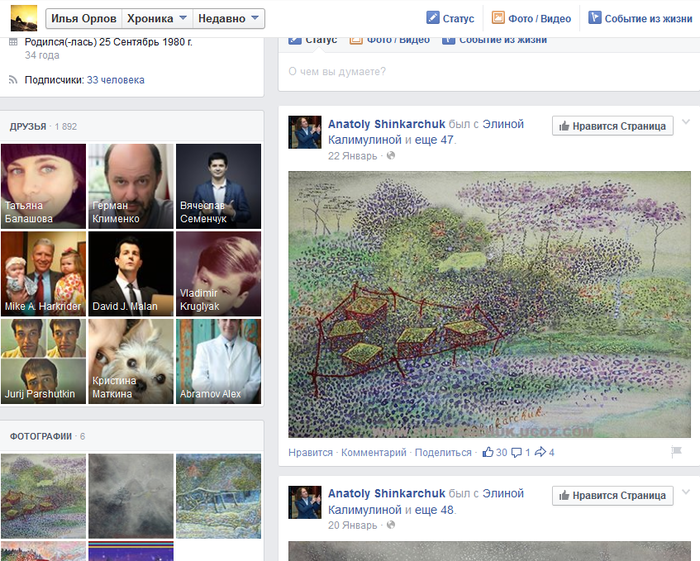Open the Хроника dropdown

coord(157,18)
